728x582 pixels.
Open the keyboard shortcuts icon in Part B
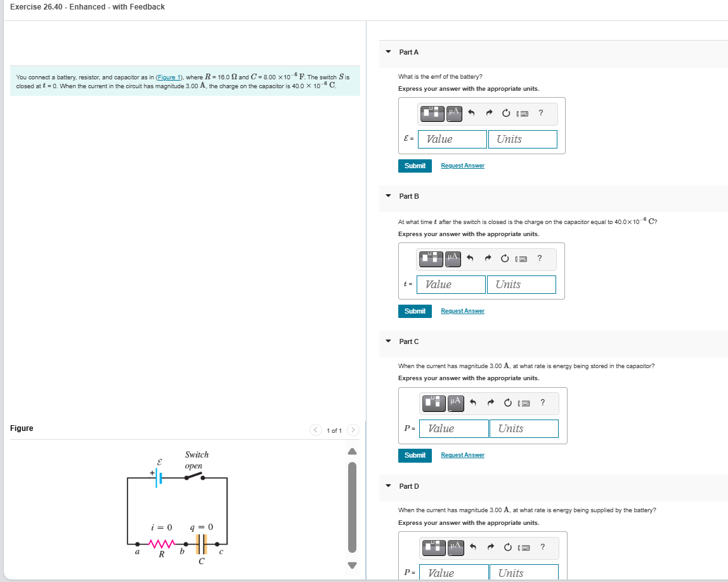[x=523, y=258]
